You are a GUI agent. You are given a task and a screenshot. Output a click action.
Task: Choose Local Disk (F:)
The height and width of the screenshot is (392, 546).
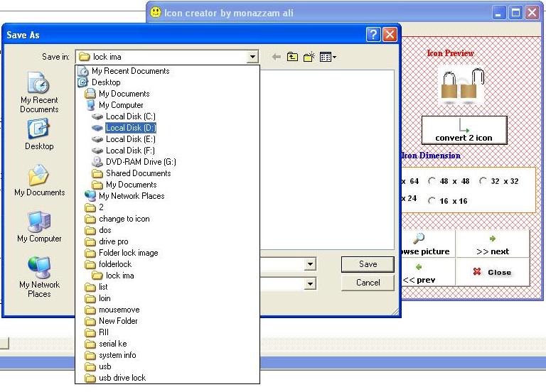pyautogui.click(x=168, y=151)
